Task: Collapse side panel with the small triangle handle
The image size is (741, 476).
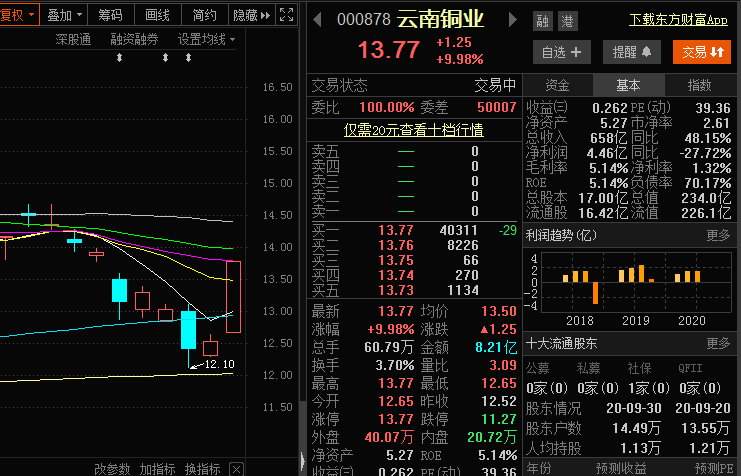Action: [302, 459]
